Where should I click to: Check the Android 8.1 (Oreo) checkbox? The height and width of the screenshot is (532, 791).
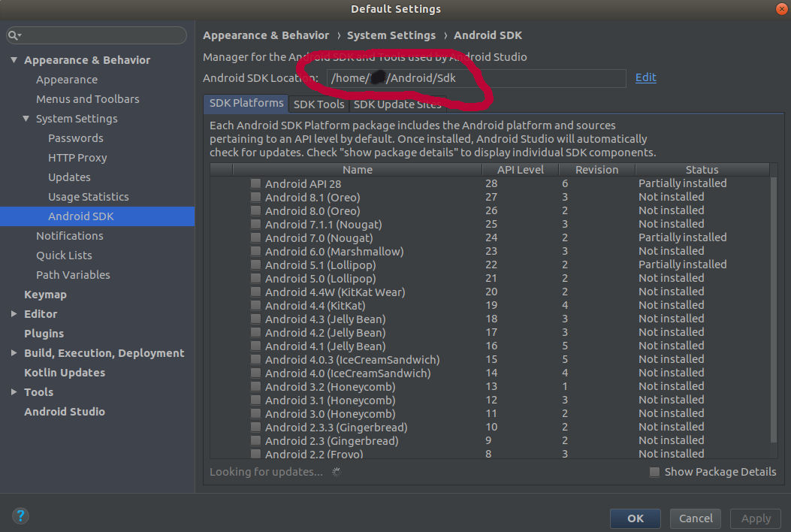point(255,198)
